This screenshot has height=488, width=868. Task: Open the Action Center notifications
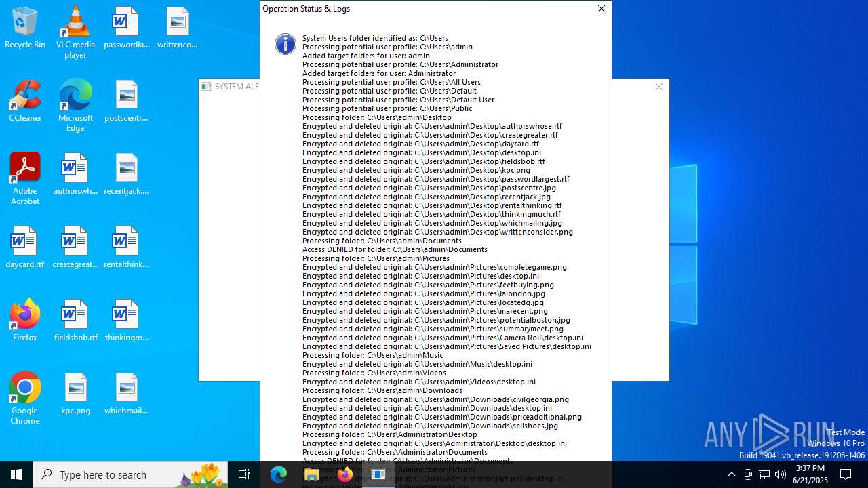point(846,474)
